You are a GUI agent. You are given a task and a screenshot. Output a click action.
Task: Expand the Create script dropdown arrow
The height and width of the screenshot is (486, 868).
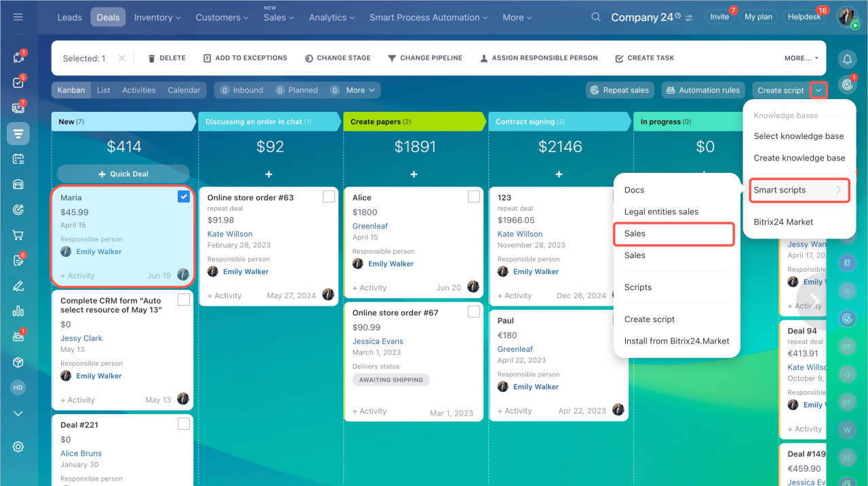point(819,90)
